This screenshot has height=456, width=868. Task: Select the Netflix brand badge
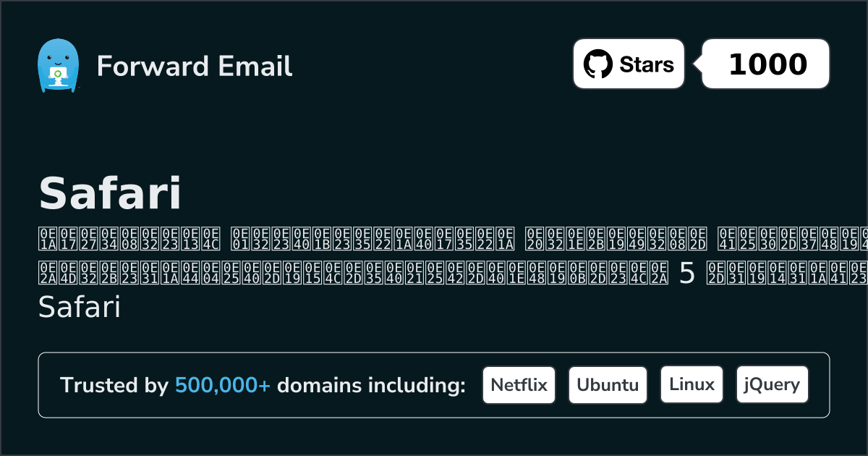click(519, 384)
